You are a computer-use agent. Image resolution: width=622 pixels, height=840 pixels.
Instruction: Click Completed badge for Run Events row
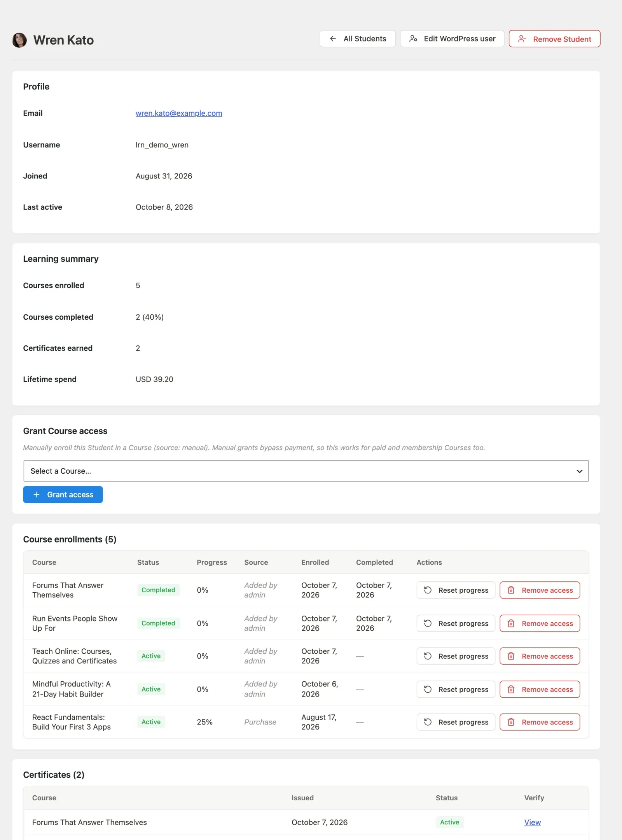click(x=158, y=623)
